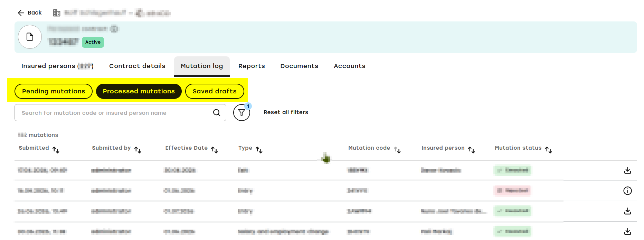The image size is (644, 240).
Task: Click the red rejected status badge
Action: point(512,191)
